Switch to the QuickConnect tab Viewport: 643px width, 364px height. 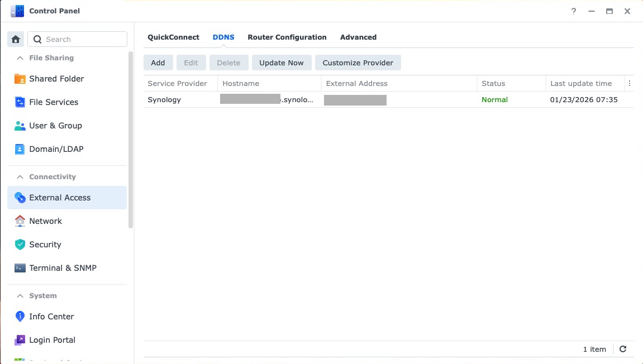pos(173,37)
